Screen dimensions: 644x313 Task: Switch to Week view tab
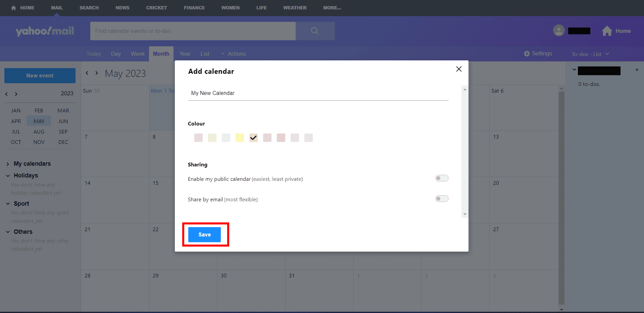pos(138,54)
